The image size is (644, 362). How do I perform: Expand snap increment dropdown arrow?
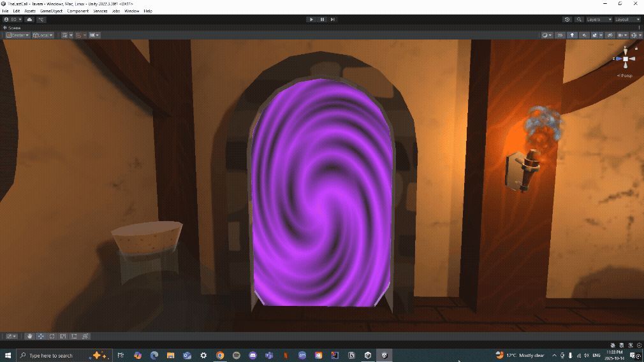coord(98,35)
